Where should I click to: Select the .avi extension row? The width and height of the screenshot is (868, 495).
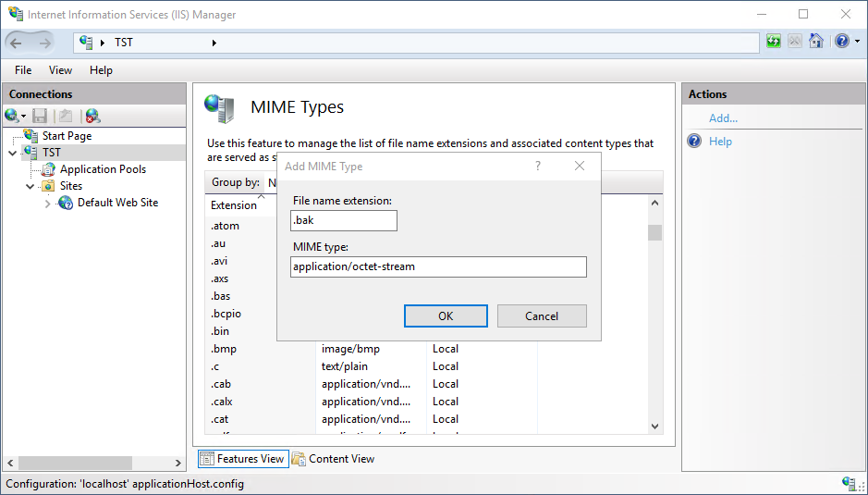tap(219, 261)
